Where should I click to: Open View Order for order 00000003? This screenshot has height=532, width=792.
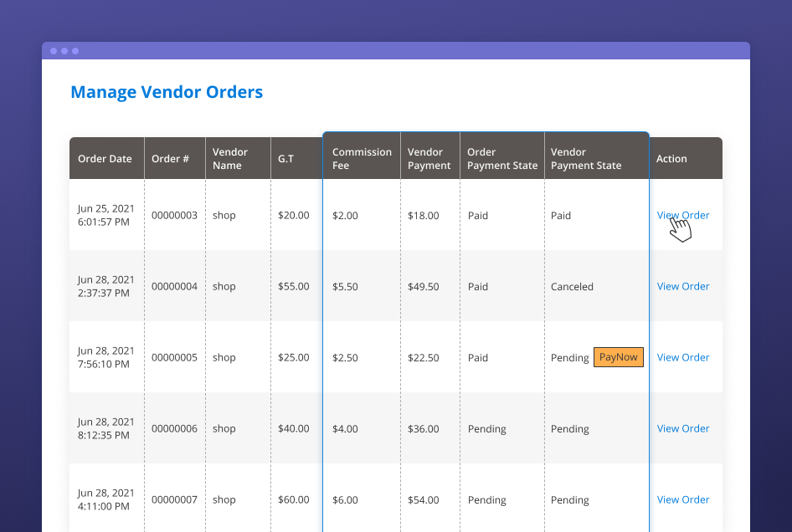click(x=683, y=215)
